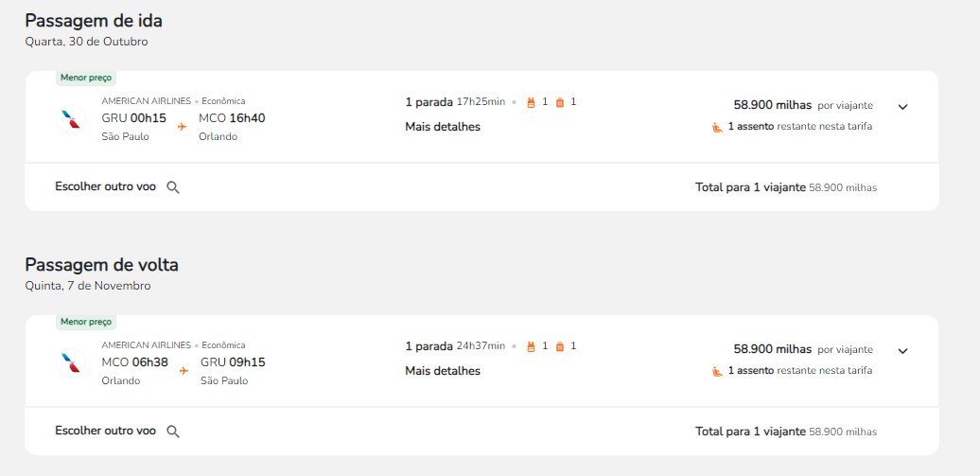Choose Escolher outro voo for the outbound trip
The width and height of the screenshot is (980, 476).
pyautogui.click(x=105, y=187)
